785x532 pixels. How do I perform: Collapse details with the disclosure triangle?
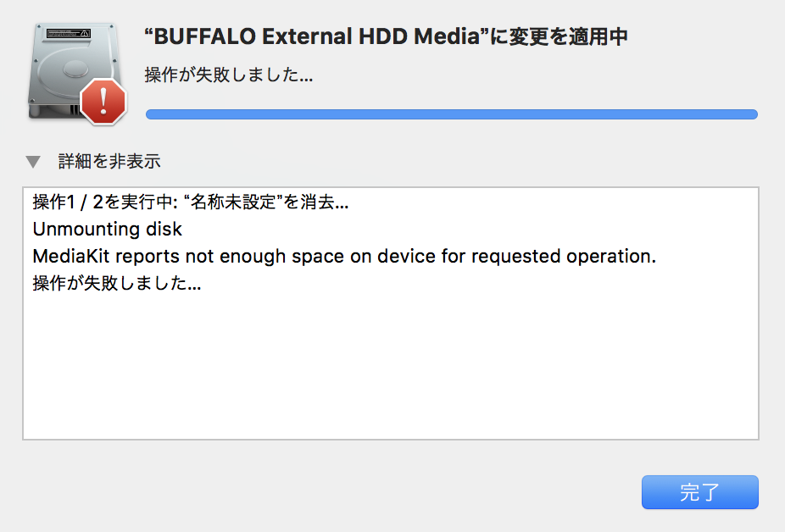(x=32, y=161)
